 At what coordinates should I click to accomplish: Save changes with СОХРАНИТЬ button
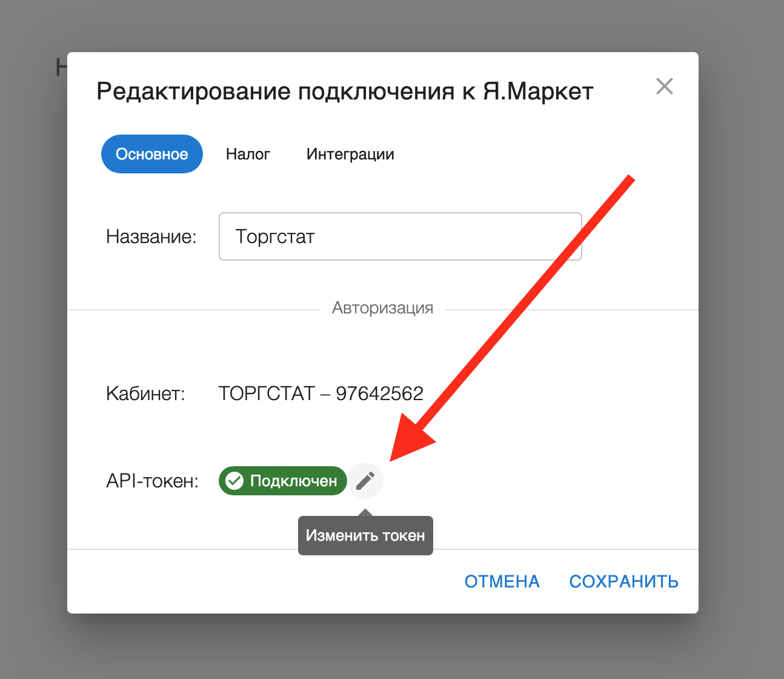624,581
